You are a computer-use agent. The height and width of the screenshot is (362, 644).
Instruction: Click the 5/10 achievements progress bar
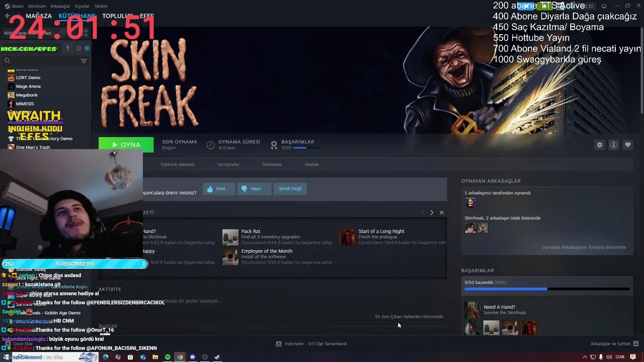click(x=547, y=289)
